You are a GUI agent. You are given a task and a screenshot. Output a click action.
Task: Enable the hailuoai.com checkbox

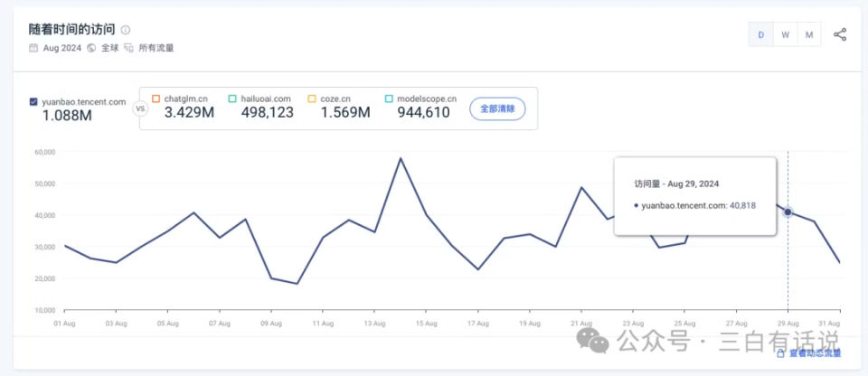[232, 99]
